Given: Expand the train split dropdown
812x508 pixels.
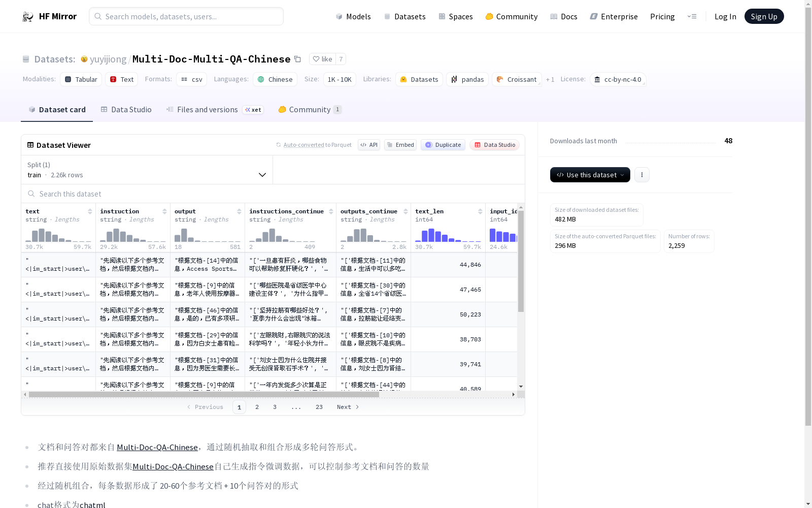Looking at the screenshot, I should (x=147, y=170).
